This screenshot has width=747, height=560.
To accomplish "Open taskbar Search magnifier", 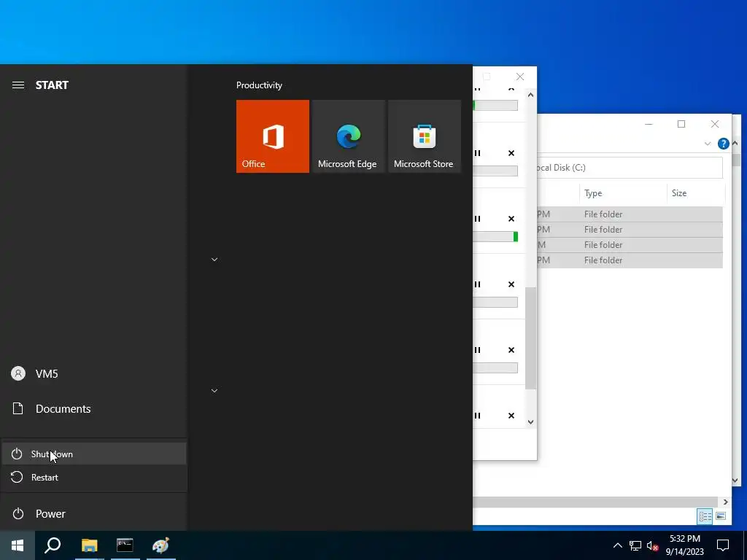I will point(53,545).
